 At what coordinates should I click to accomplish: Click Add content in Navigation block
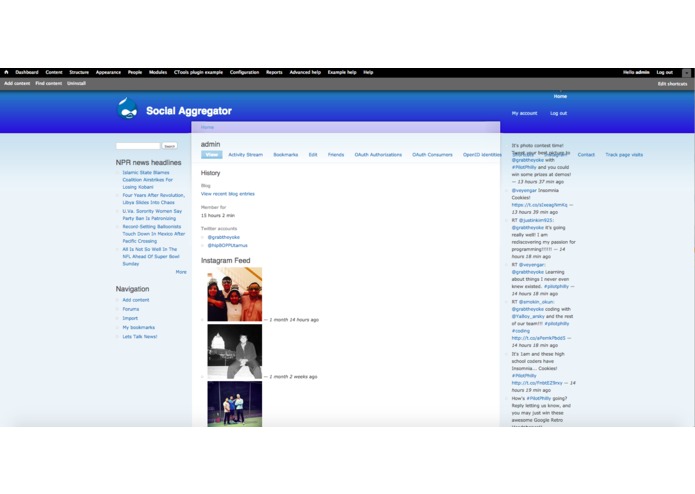[x=136, y=300]
